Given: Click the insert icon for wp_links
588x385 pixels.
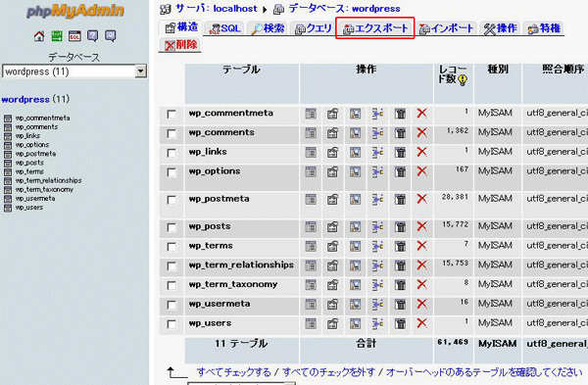Looking at the screenshot, I should (x=377, y=152).
